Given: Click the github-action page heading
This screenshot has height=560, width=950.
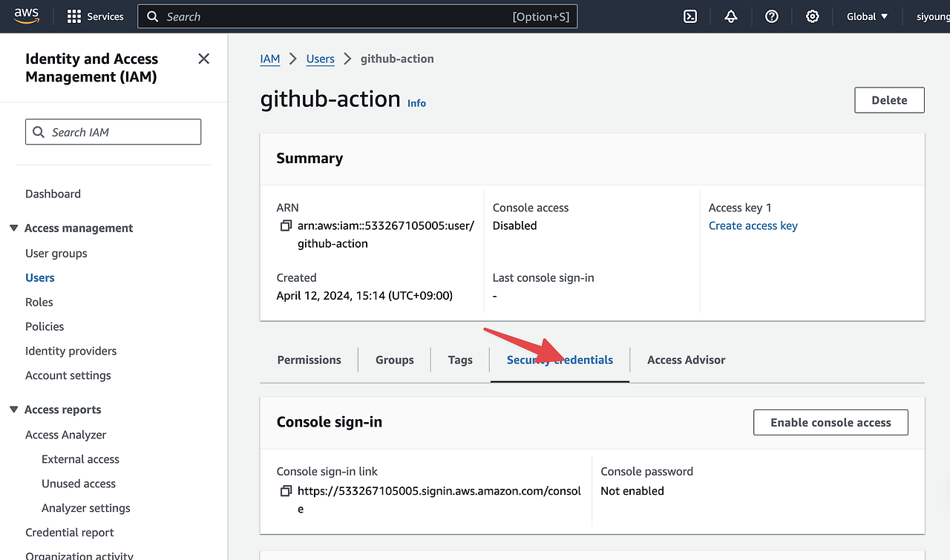Looking at the screenshot, I should [x=330, y=99].
